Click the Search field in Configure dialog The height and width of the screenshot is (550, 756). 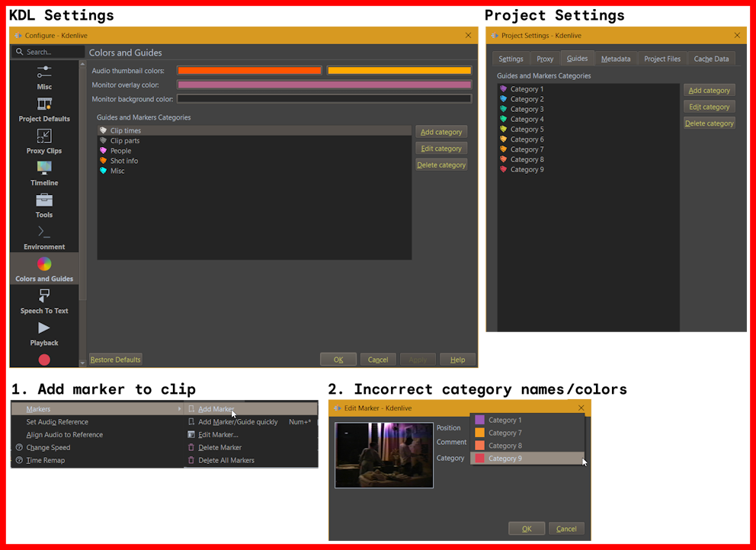(x=48, y=52)
